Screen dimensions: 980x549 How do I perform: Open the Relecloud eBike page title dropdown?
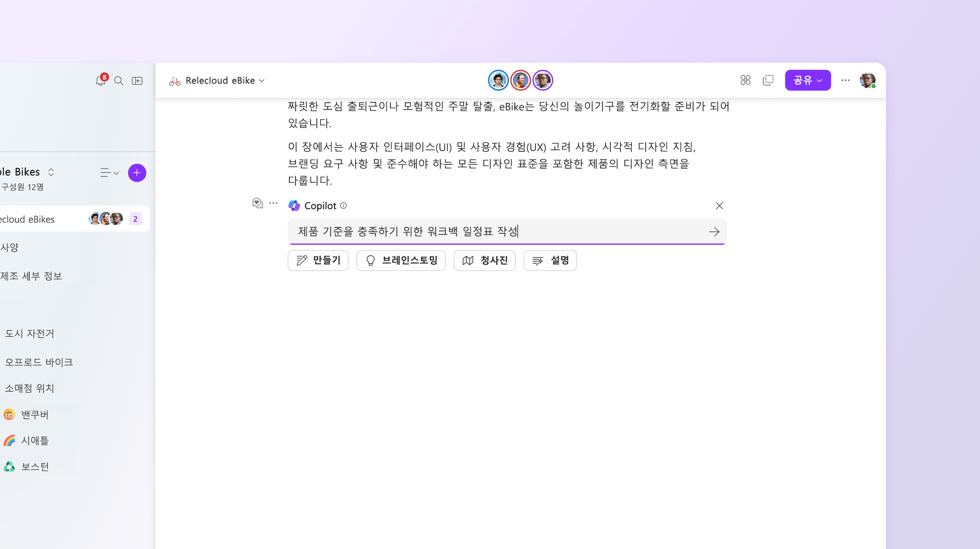225,80
